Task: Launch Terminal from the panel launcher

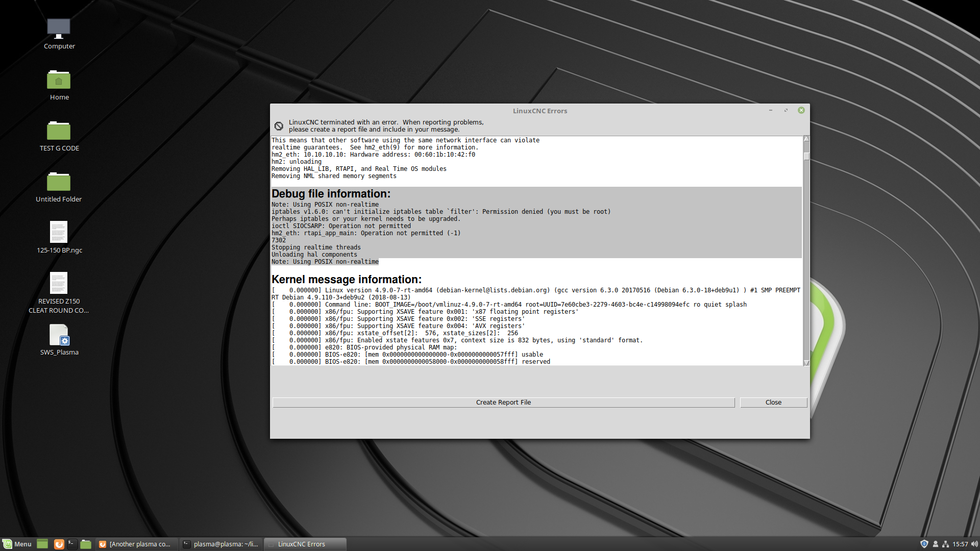Action: (x=72, y=544)
